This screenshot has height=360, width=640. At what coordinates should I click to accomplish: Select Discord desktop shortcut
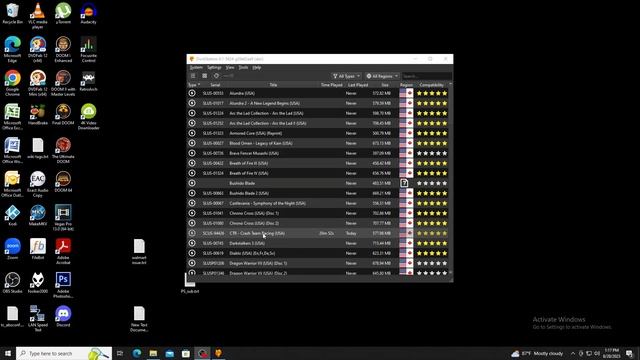click(x=63, y=317)
